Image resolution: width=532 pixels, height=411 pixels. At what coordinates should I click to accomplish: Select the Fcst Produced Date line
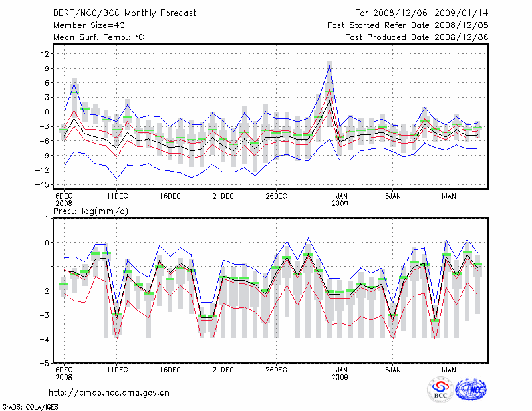416,37
